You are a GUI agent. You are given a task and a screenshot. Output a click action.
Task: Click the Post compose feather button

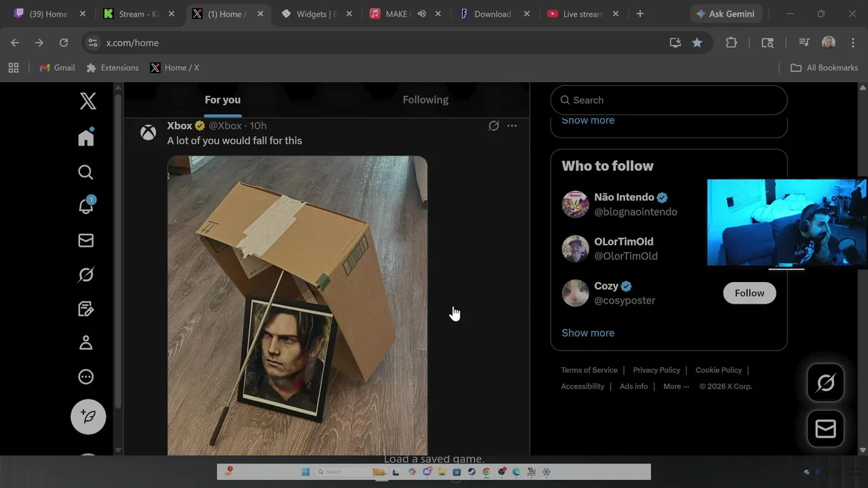[88, 416]
